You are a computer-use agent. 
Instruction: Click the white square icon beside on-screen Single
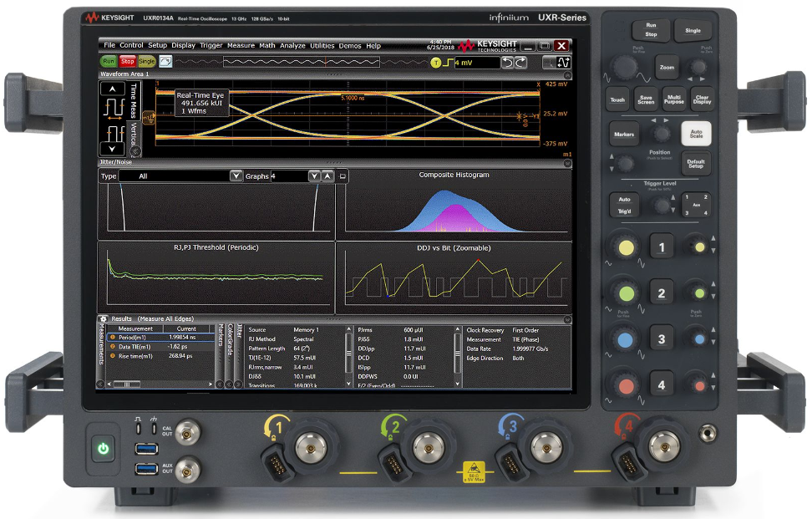(x=165, y=62)
